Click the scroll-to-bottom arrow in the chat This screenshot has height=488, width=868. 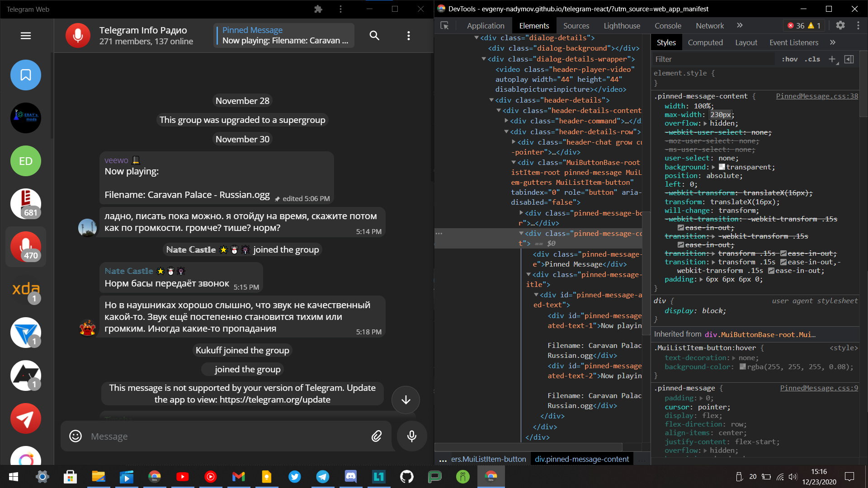pyautogui.click(x=406, y=399)
